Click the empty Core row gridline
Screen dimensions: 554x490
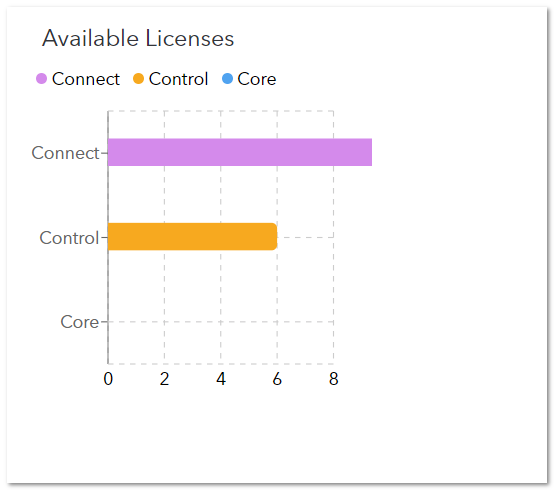pos(221,322)
